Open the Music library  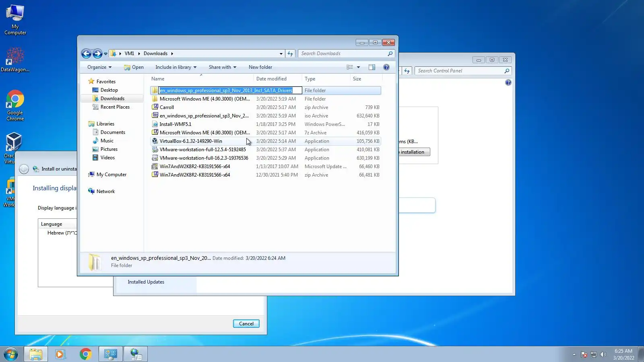[107, 141]
